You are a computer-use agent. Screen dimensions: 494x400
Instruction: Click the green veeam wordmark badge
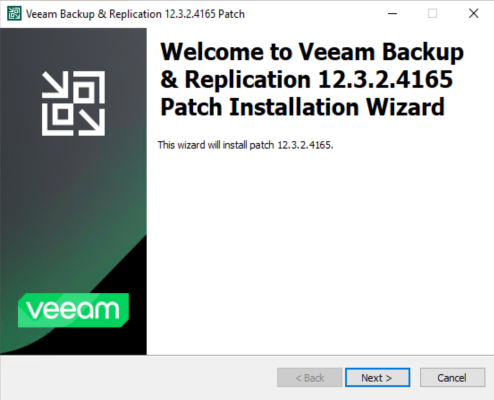pos(73,310)
